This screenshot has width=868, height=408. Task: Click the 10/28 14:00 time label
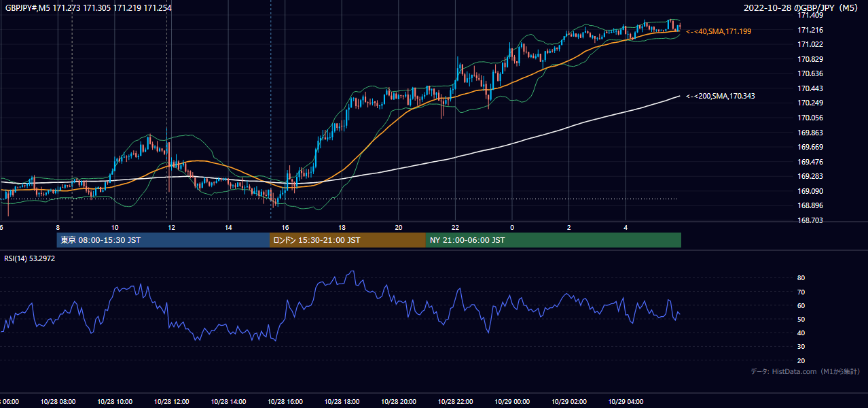[228, 401]
